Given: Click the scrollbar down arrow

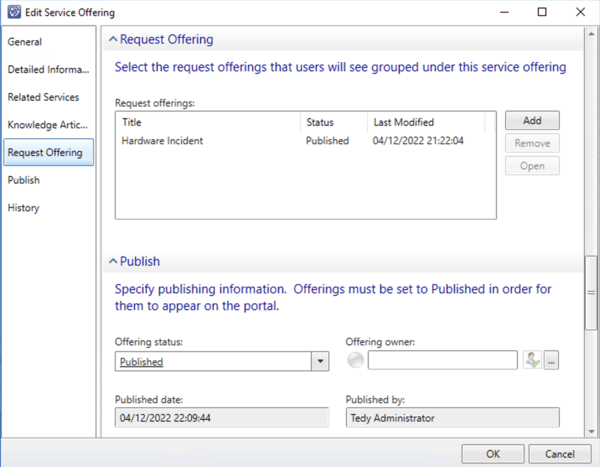Looking at the screenshot, I should click(x=591, y=431).
